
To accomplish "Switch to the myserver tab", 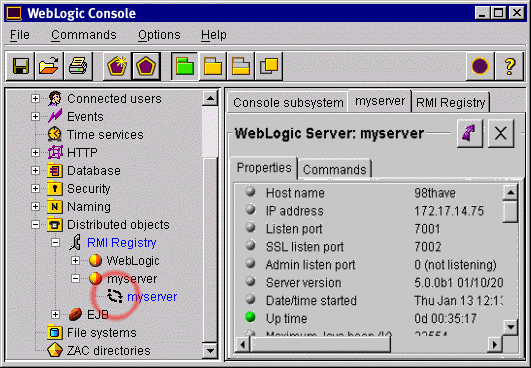I will point(380,101).
